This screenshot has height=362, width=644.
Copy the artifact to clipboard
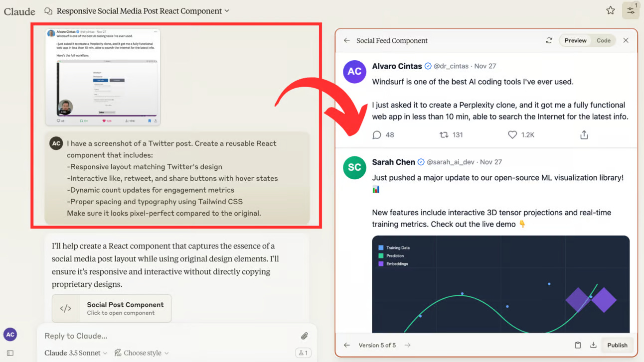578,345
